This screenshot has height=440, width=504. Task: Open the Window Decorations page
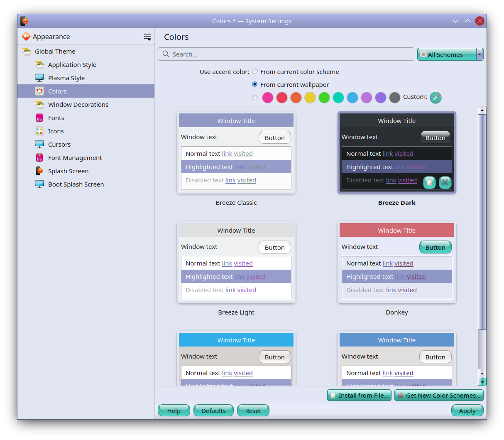pyautogui.click(x=86, y=105)
